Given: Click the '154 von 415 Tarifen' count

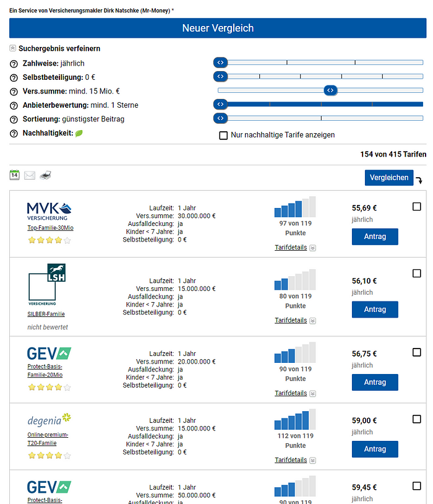Looking at the screenshot, I should 393,154.
